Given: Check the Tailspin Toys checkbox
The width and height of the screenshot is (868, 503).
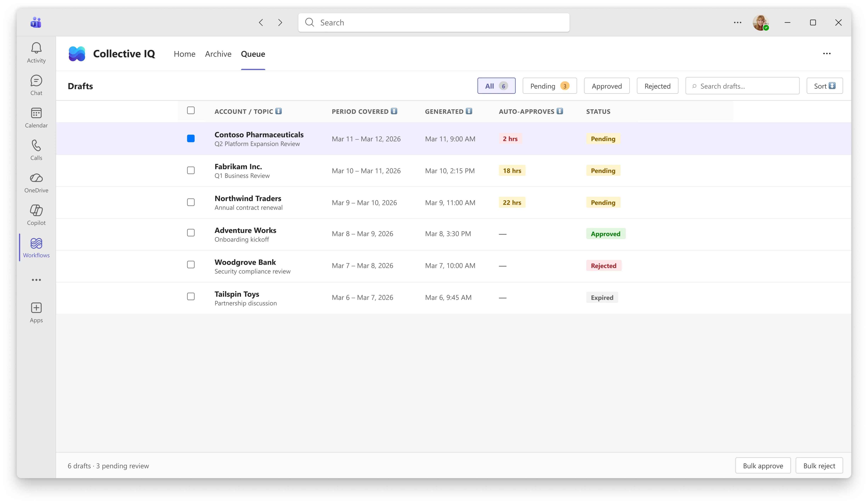Looking at the screenshot, I should [x=191, y=297].
